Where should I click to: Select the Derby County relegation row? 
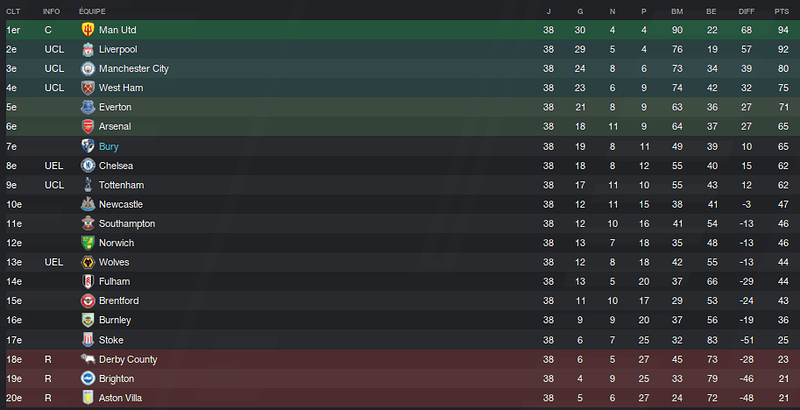coord(400,360)
